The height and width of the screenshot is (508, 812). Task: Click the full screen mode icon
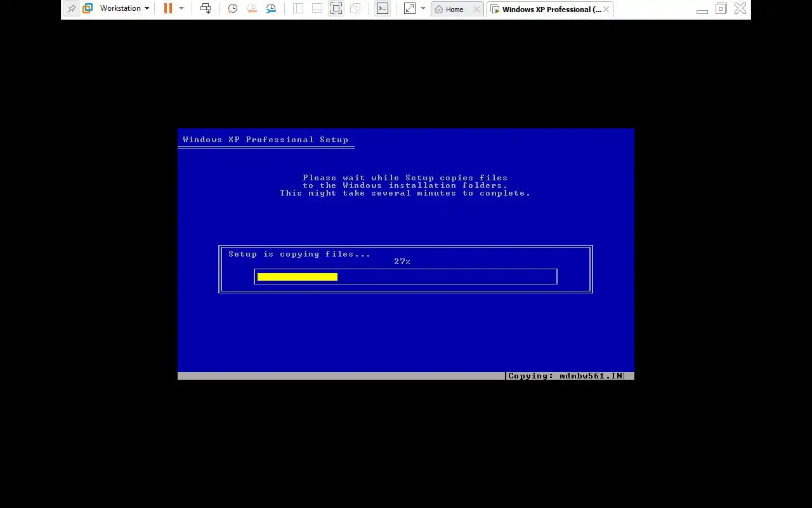(336, 9)
